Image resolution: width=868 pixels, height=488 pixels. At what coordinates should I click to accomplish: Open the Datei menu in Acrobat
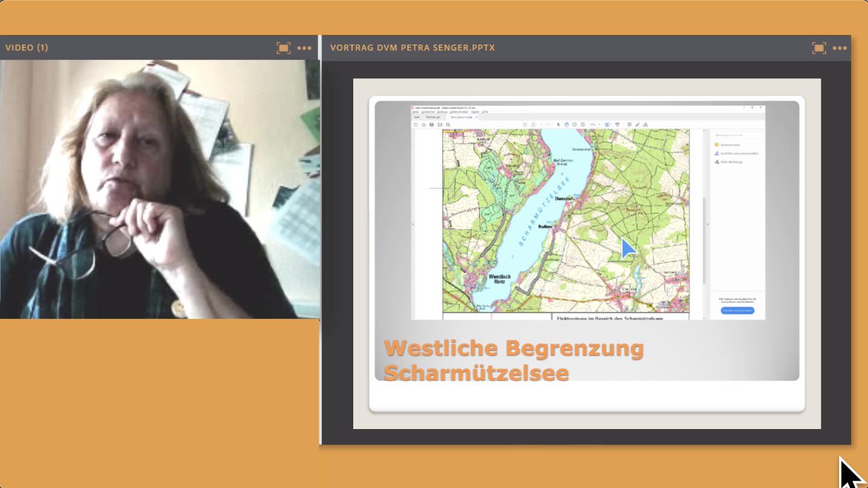click(x=415, y=111)
